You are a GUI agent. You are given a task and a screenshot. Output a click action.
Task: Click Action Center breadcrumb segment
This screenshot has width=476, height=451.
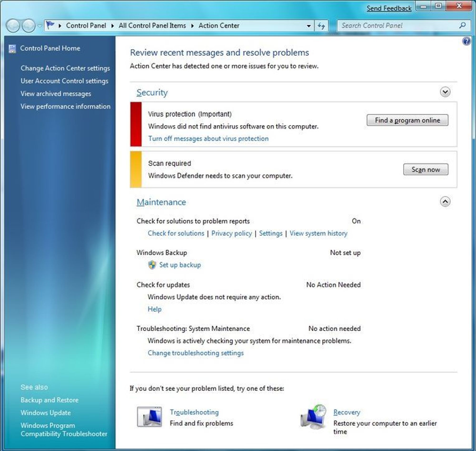coord(219,25)
